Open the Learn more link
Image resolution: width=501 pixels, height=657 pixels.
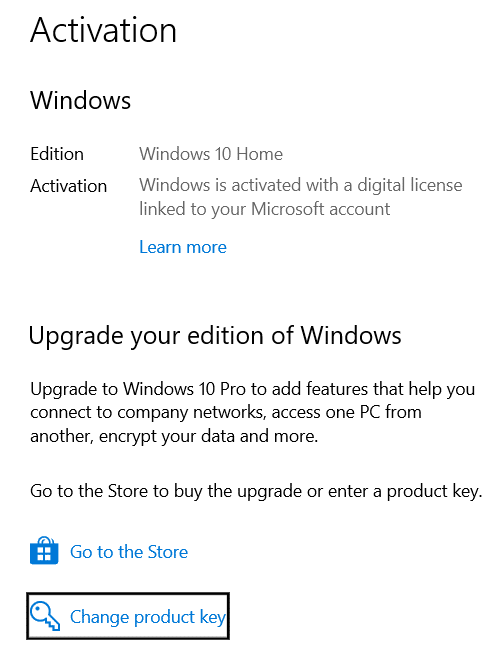[183, 247]
